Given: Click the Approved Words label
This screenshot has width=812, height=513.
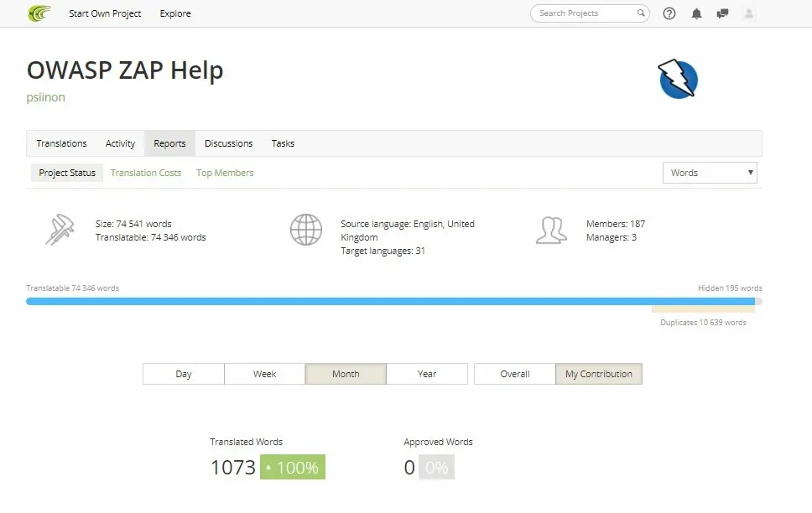Looking at the screenshot, I should tap(438, 442).
